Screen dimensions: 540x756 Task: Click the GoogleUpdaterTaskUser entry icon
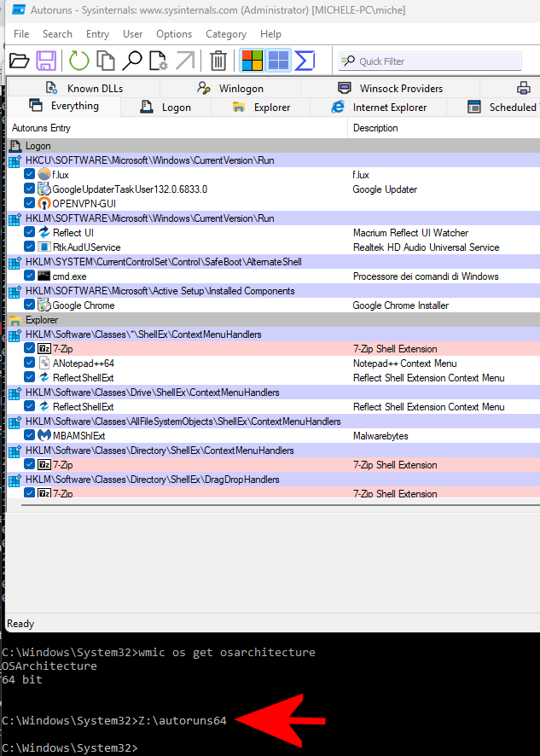44,189
